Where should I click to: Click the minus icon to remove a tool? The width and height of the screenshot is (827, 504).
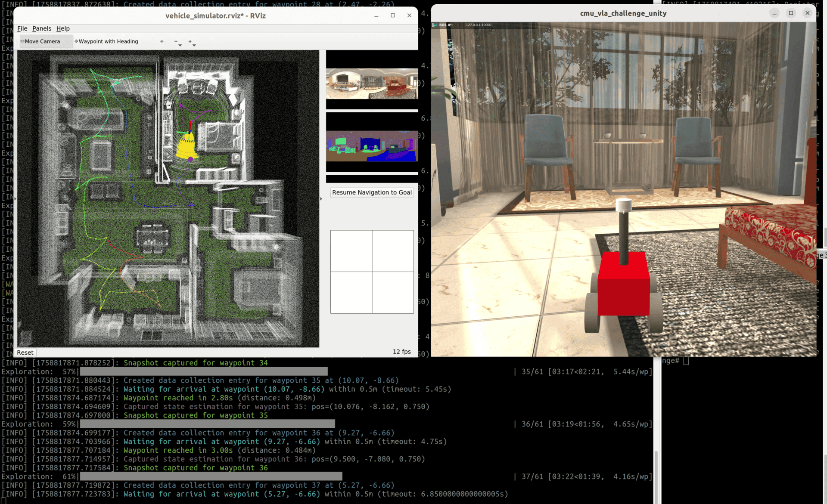[x=176, y=41]
